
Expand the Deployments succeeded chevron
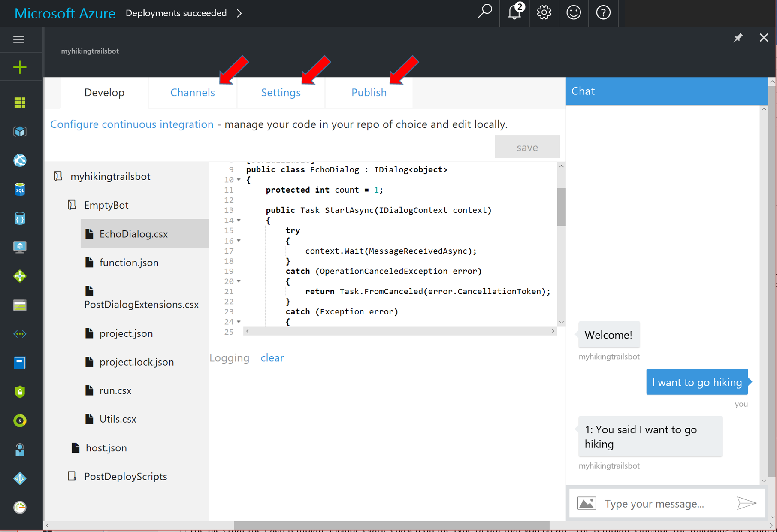[239, 13]
